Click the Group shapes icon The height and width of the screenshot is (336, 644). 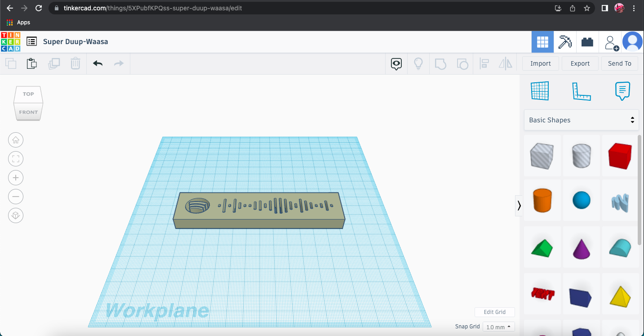[x=440, y=64]
